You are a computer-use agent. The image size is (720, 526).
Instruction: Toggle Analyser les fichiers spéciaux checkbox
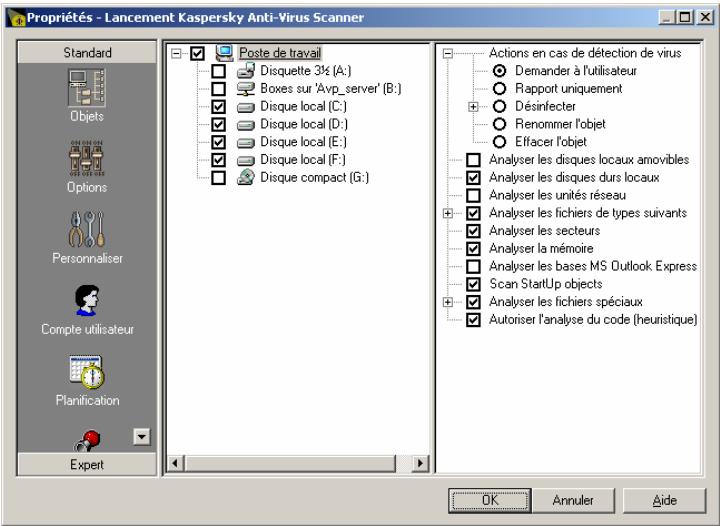(473, 302)
